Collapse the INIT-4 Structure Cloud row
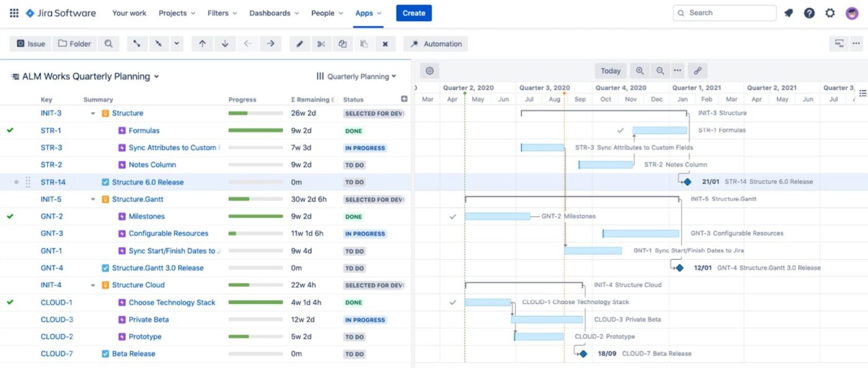Image resolution: width=868 pixels, height=368 pixels. pyautogui.click(x=93, y=285)
